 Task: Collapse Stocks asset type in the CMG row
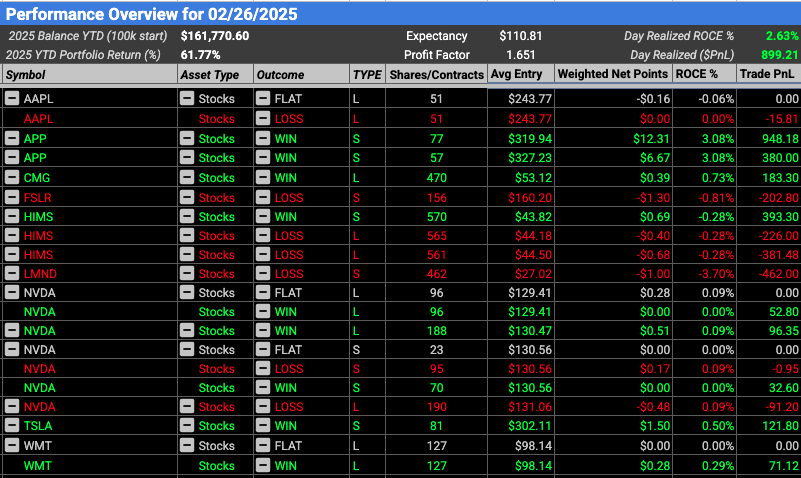pos(187,177)
